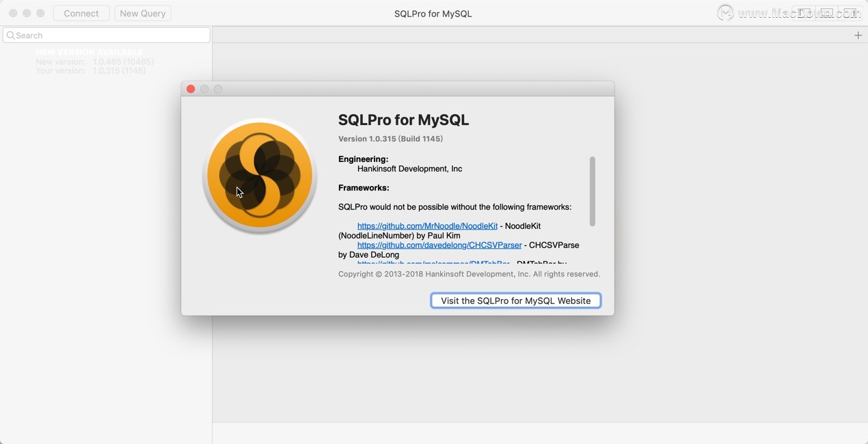868x444 pixels.
Task: Click the Engineering: heading in the credits
Action: click(363, 159)
